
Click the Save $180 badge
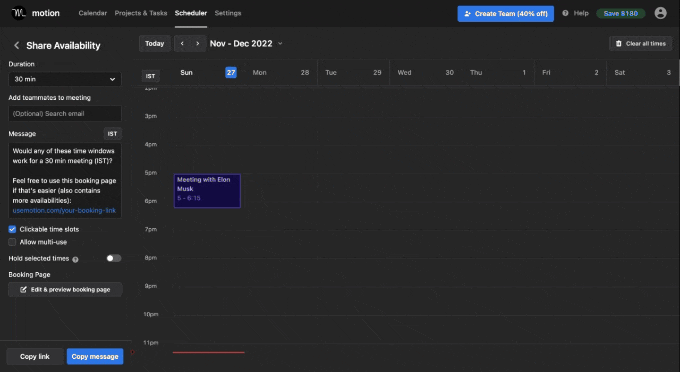pos(621,13)
